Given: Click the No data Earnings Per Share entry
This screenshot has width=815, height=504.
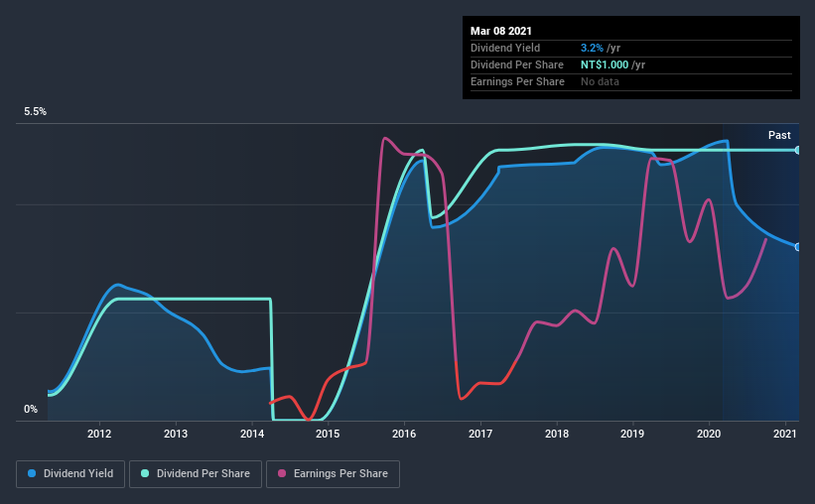Looking at the screenshot, I should point(600,81).
